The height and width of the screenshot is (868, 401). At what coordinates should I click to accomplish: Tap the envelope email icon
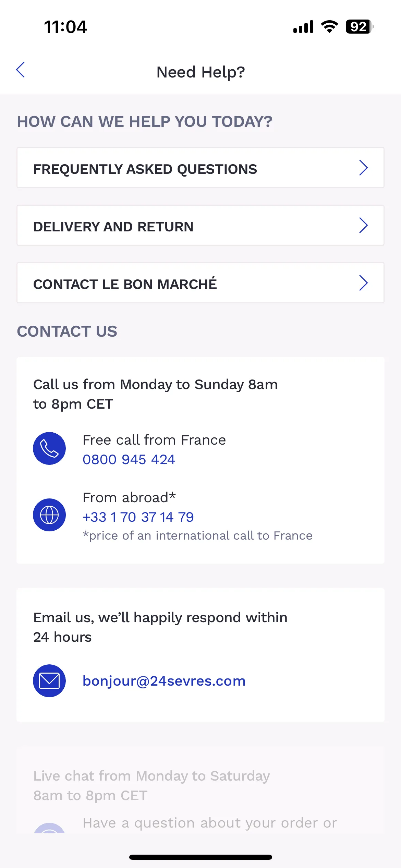[x=49, y=681]
